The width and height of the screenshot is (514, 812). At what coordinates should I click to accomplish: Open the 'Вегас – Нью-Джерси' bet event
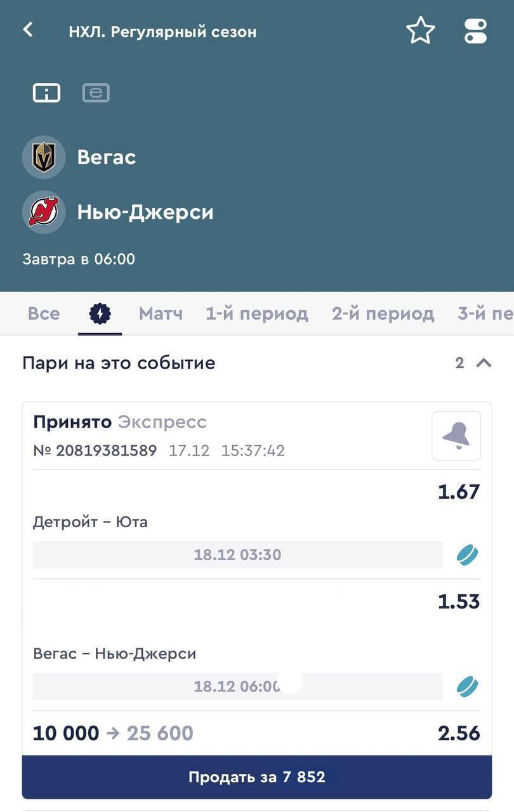114,653
